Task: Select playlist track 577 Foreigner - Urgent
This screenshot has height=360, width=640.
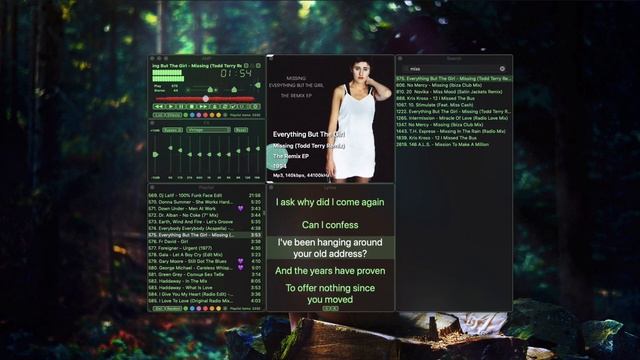Action: (204, 248)
